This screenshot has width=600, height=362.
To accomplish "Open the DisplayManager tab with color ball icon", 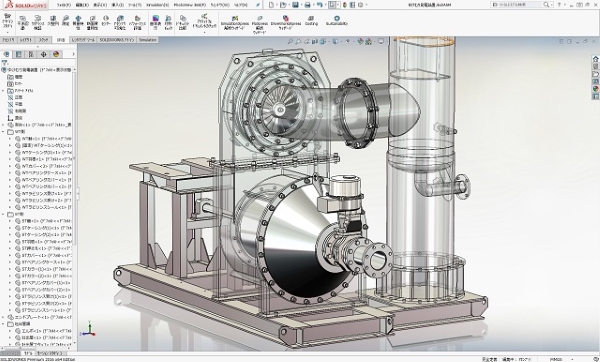I will point(56,54).
